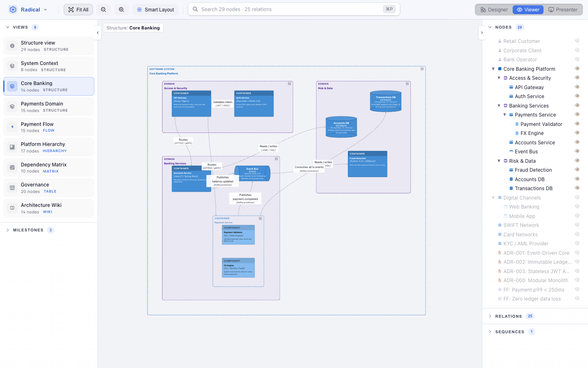Select the Transactions DB node on canvas
Viewport: 588px width, 368px height.
[x=386, y=101]
